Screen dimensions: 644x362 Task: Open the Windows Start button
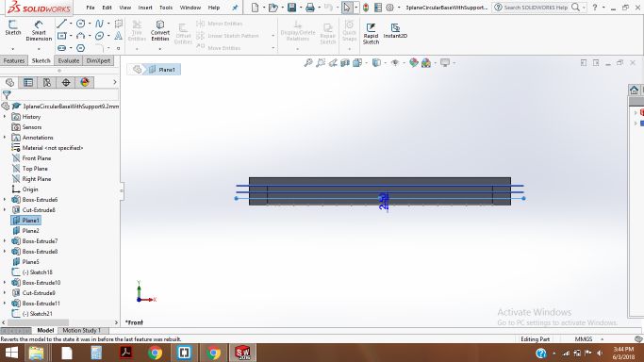point(11,353)
